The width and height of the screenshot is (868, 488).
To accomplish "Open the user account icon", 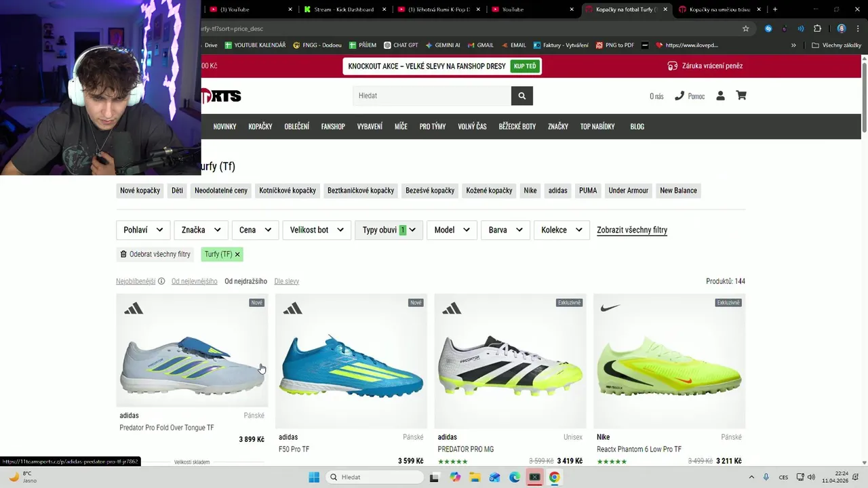I will (720, 96).
